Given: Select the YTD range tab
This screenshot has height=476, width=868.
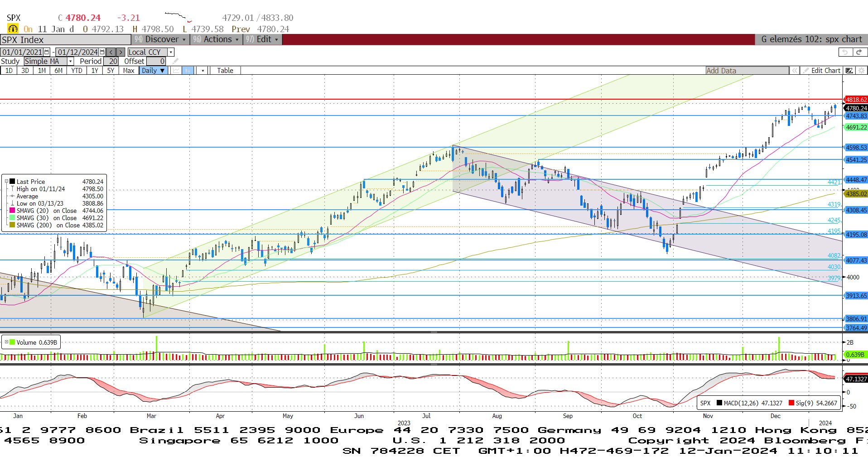Looking at the screenshot, I should pos(77,70).
